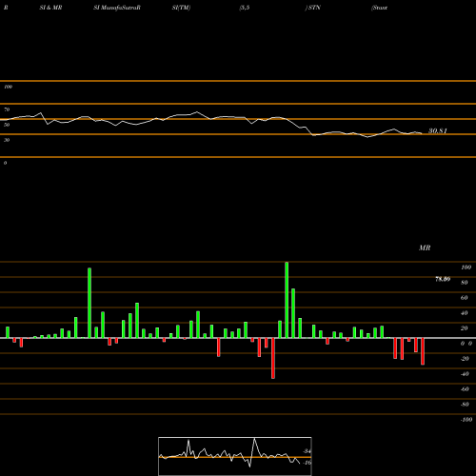This screenshot has width=476, height=476.
Task: Click the MR axis label -100
Action: click(x=466, y=420)
